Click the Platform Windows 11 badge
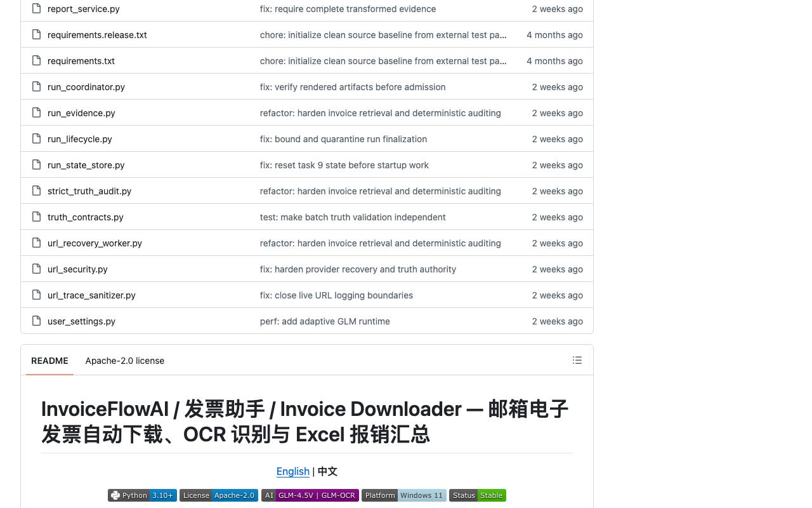812x508 pixels. click(404, 495)
